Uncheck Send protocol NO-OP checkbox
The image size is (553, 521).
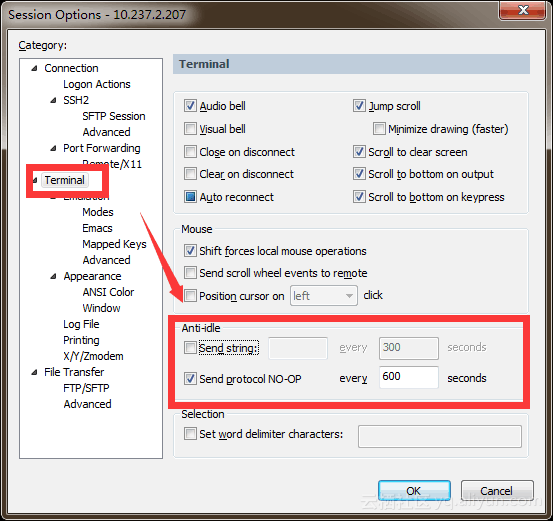(x=190, y=379)
